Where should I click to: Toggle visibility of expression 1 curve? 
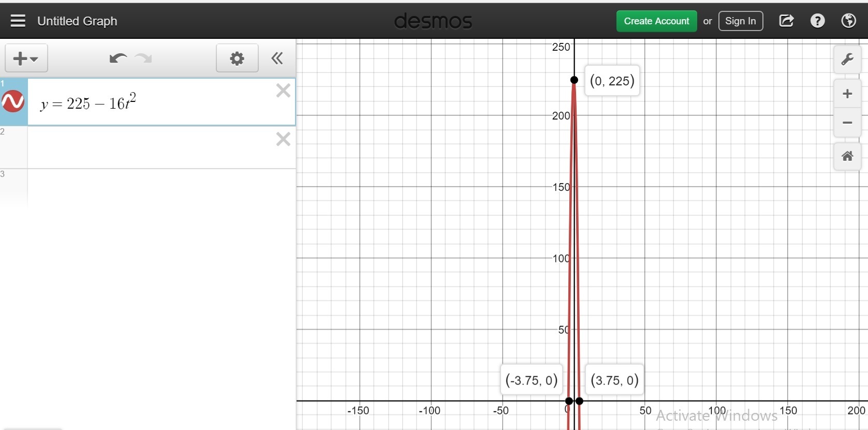pyautogui.click(x=13, y=101)
